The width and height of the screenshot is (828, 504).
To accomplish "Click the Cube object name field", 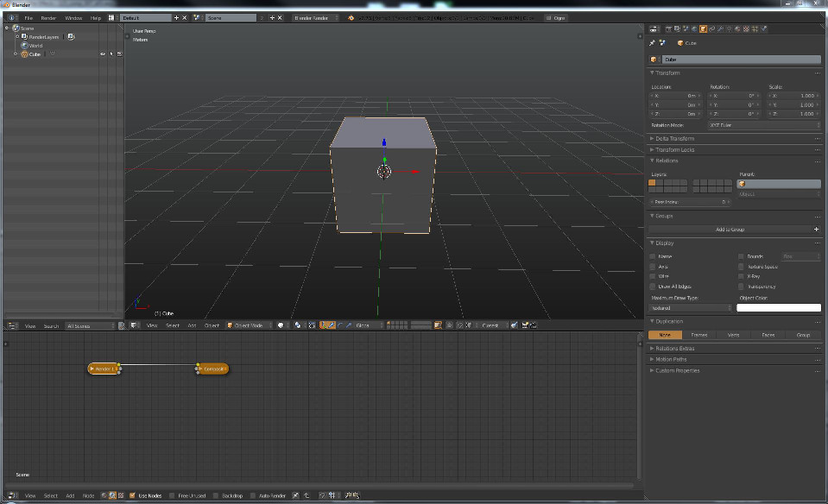I will coord(740,60).
